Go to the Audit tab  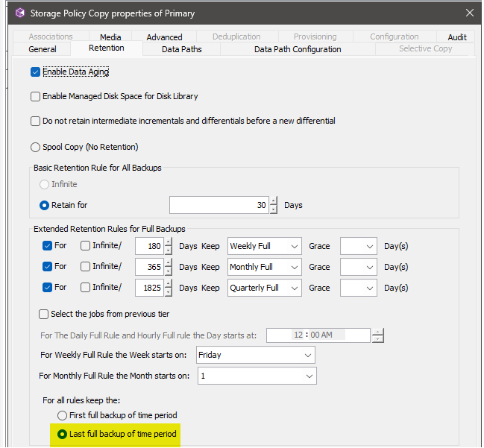click(457, 37)
